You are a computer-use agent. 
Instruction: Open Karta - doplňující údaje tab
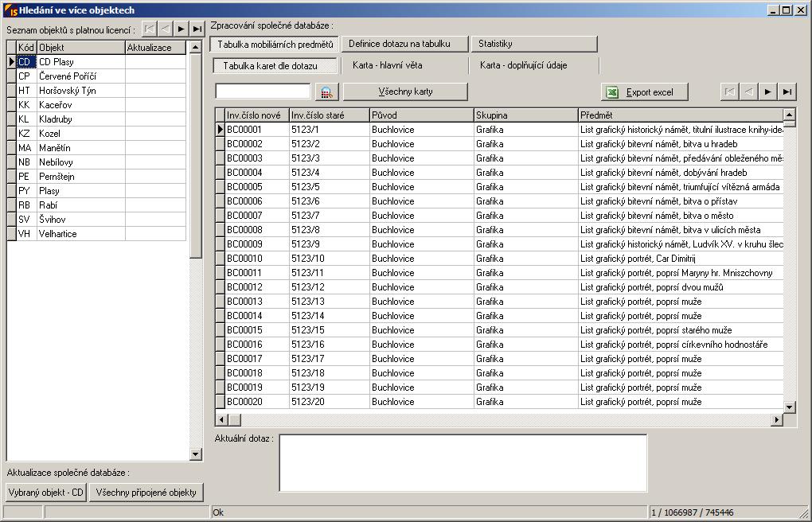(x=534, y=65)
